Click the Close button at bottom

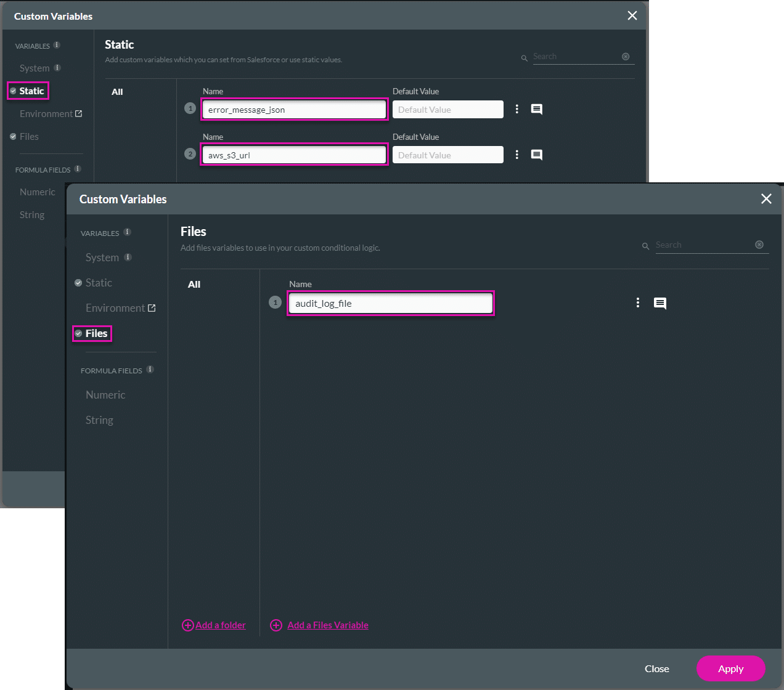click(656, 669)
